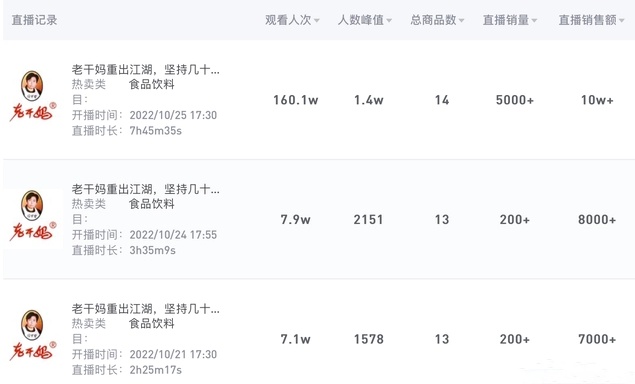The image size is (635, 384).
Task: Open livestream title started 2022/10/24 17:55
Action: (x=146, y=189)
